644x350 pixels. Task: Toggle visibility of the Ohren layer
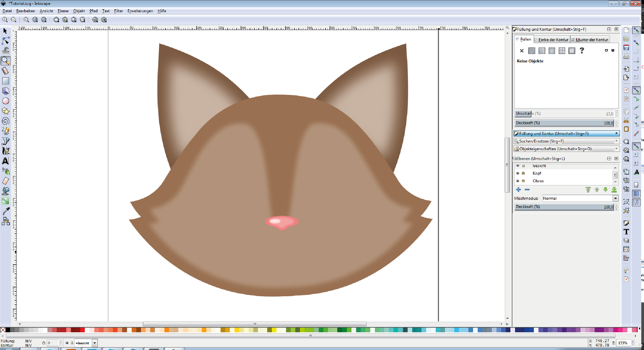point(517,181)
